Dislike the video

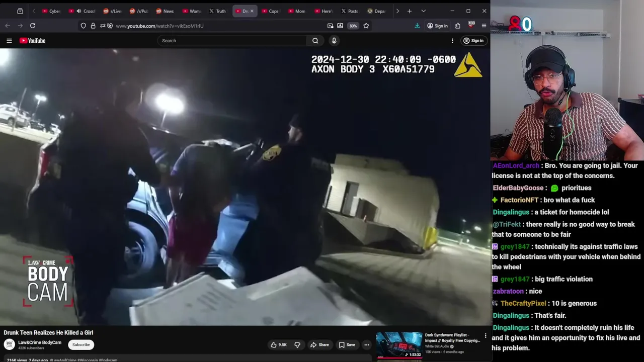(297, 345)
